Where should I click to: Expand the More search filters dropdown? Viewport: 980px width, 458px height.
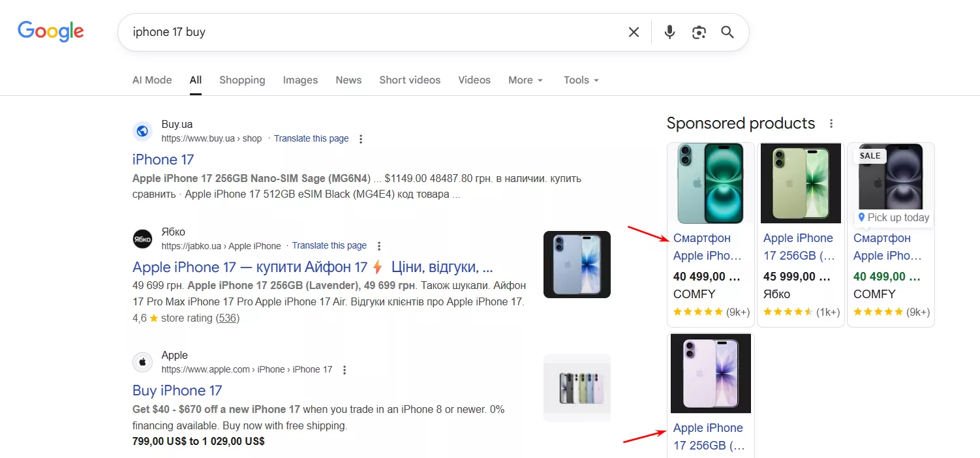coord(525,80)
